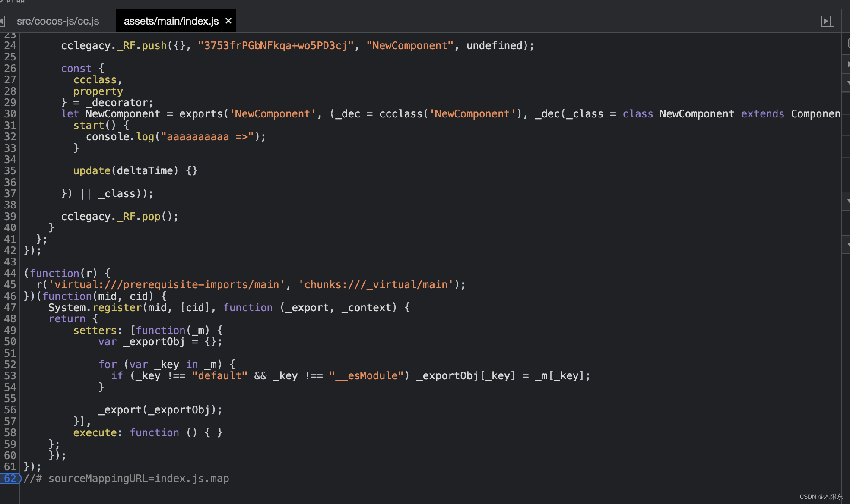This screenshot has width=850, height=504.
Task: Click the cclegacy._RF.pop() statement
Action: coord(120,217)
